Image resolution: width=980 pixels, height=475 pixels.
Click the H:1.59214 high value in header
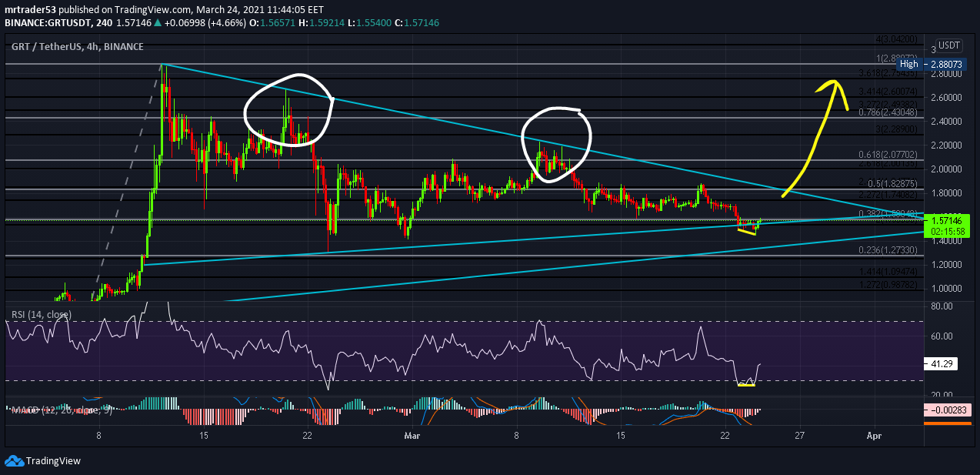pyautogui.click(x=323, y=24)
